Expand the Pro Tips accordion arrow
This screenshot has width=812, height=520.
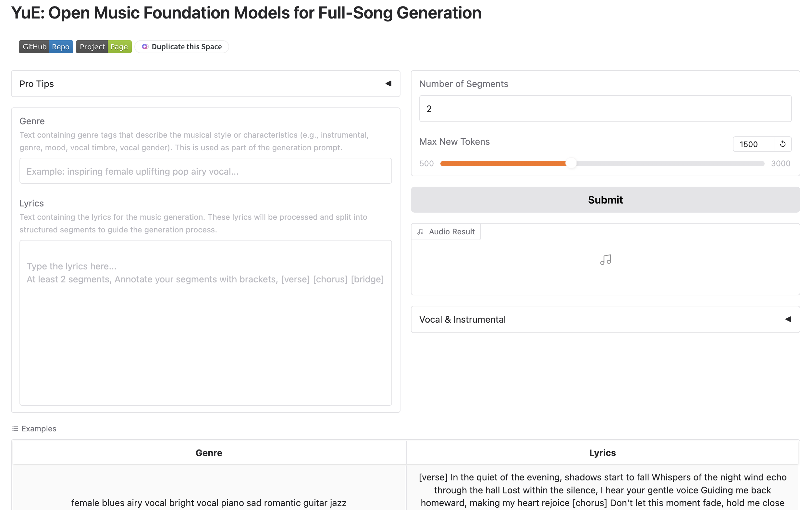(x=388, y=83)
